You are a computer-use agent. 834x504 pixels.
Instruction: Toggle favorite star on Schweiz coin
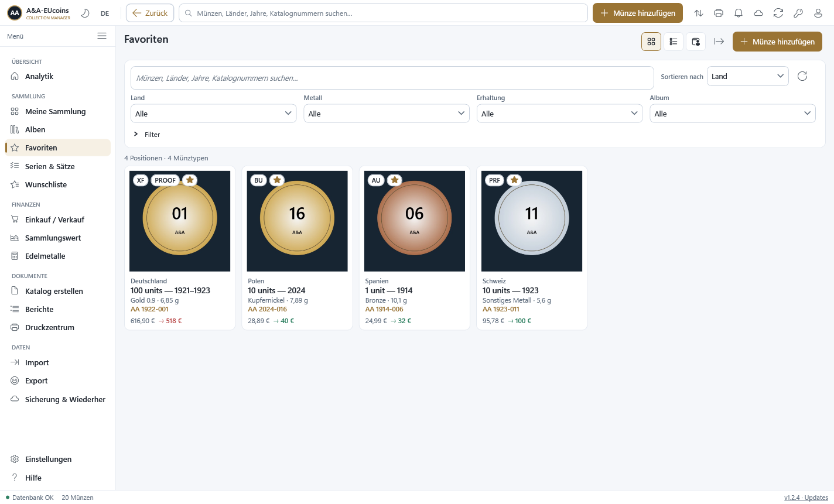click(514, 180)
